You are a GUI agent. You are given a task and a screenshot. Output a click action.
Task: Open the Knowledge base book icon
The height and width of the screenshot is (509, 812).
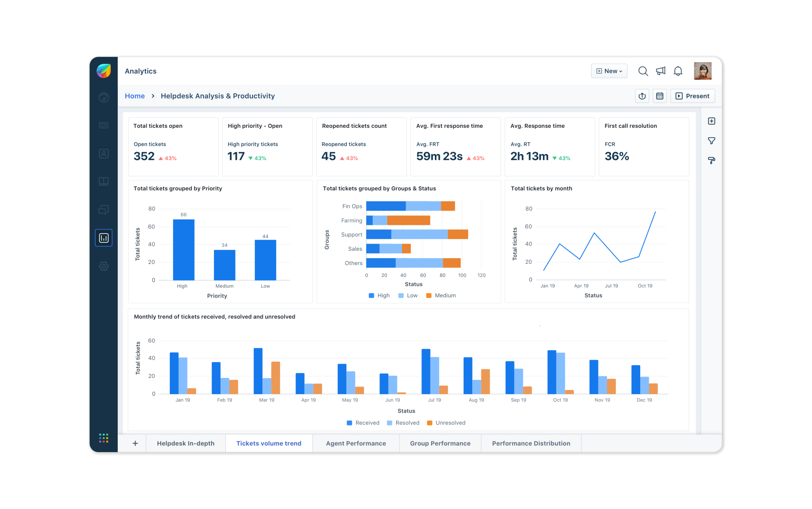[104, 181]
